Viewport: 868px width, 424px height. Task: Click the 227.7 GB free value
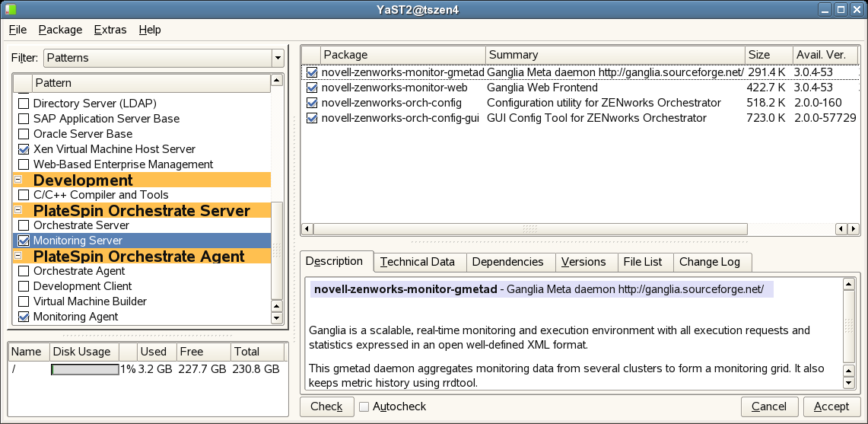coord(202,369)
